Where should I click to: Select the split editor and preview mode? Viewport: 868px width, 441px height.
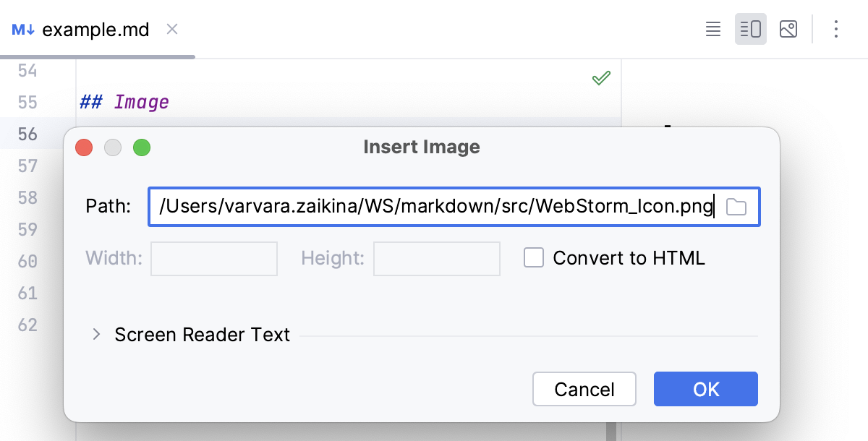tap(750, 29)
